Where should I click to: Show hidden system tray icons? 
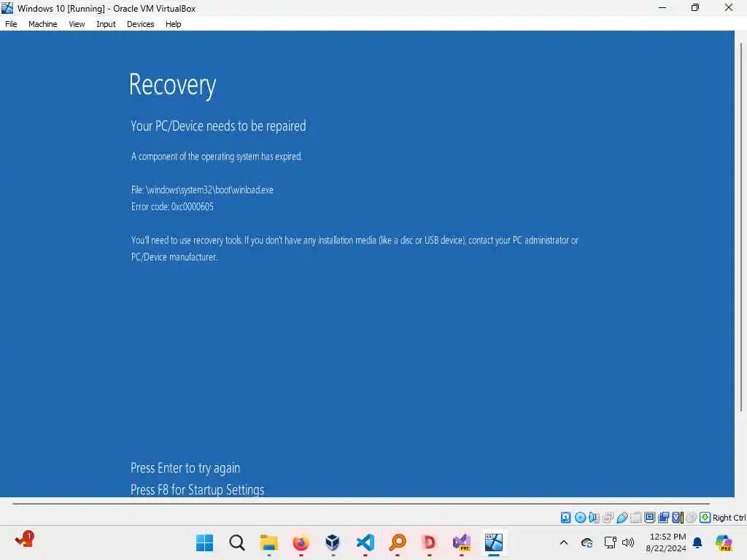pyautogui.click(x=564, y=542)
